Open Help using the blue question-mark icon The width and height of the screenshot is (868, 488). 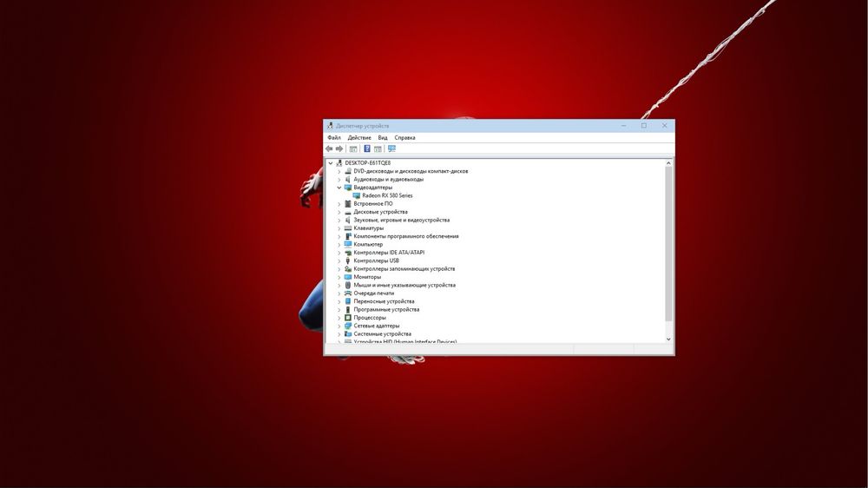[367, 148]
